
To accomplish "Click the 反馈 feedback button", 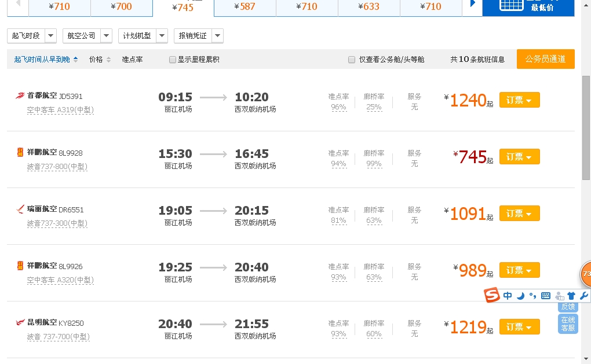I will (568, 307).
